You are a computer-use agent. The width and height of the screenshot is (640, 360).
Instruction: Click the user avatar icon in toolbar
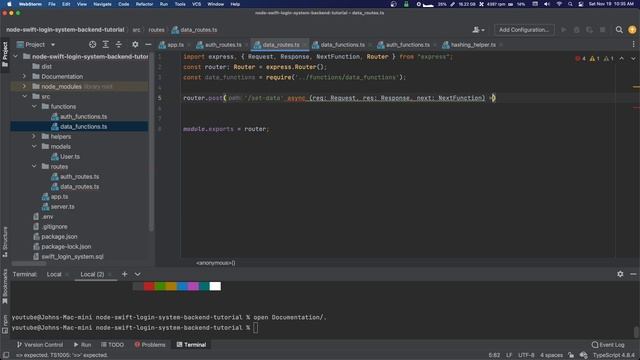pyautogui.click(x=632, y=30)
